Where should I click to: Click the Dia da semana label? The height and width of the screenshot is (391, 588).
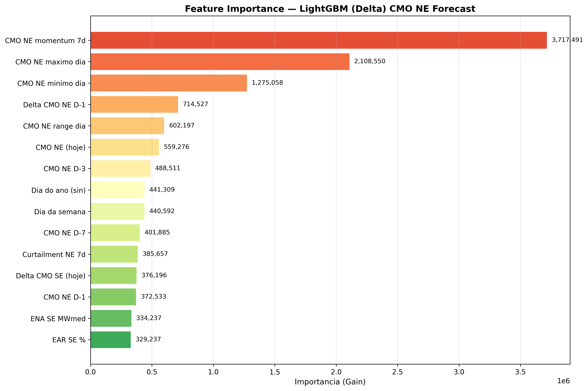[60, 212]
